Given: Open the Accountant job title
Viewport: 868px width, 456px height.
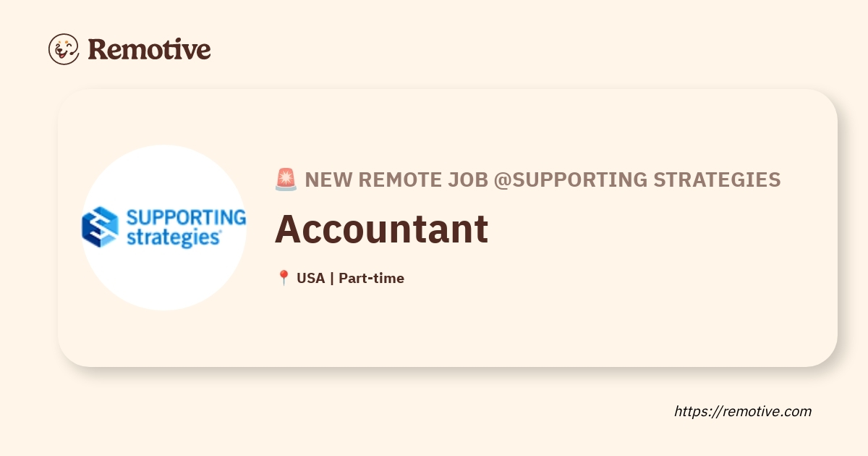Looking at the screenshot, I should click(x=381, y=229).
